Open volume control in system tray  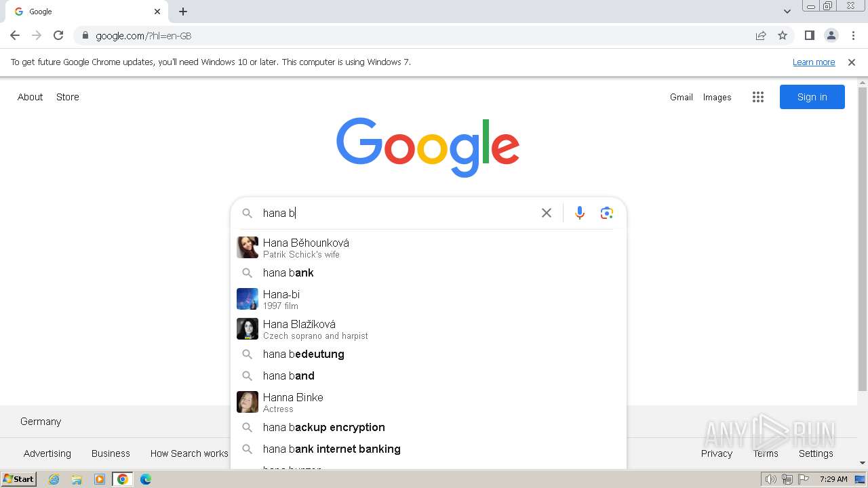coord(771,479)
